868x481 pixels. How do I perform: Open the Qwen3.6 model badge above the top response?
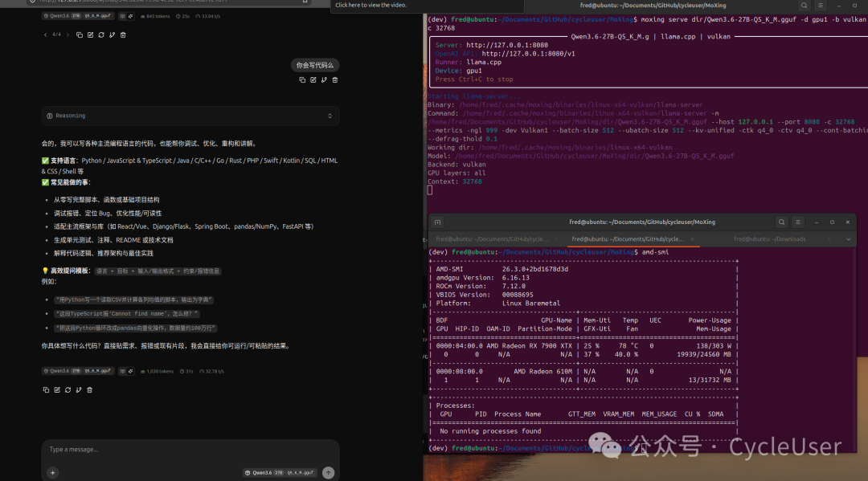(x=77, y=16)
